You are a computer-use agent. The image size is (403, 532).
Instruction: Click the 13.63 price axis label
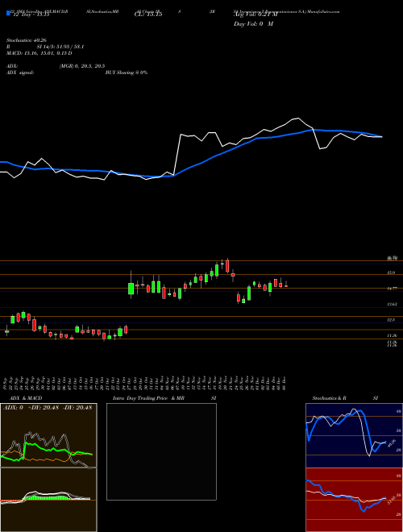click(393, 305)
